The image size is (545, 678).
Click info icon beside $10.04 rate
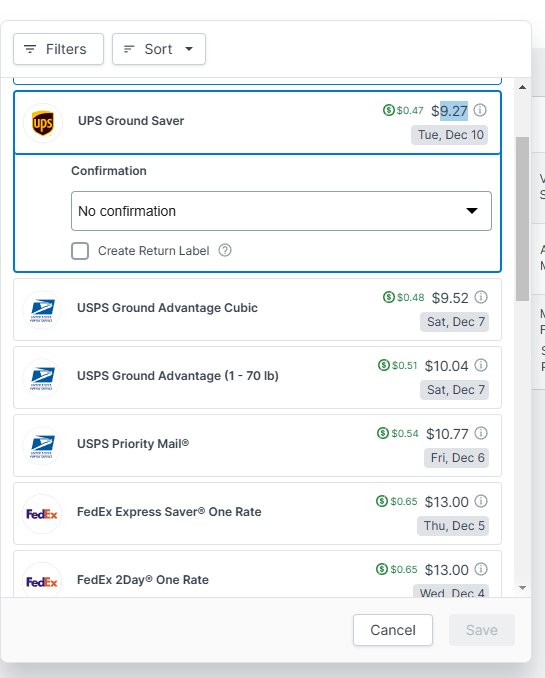(x=481, y=365)
